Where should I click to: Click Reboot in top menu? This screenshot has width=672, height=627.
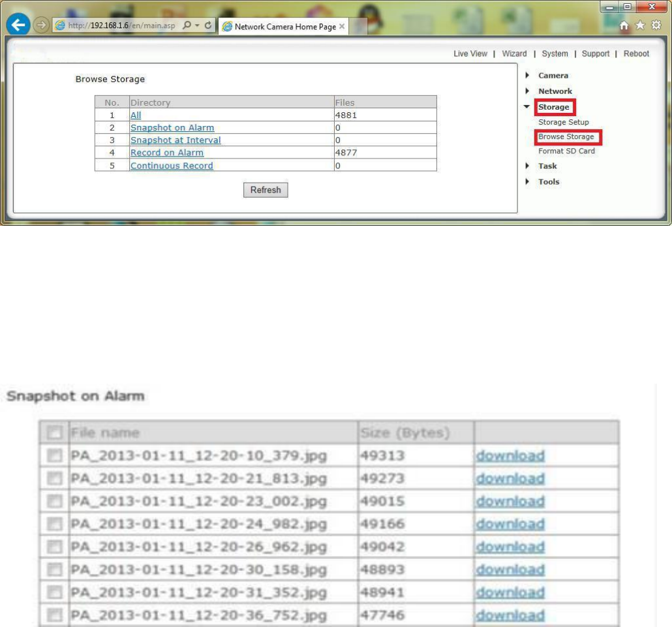pyautogui.click(x=636, y=54)
